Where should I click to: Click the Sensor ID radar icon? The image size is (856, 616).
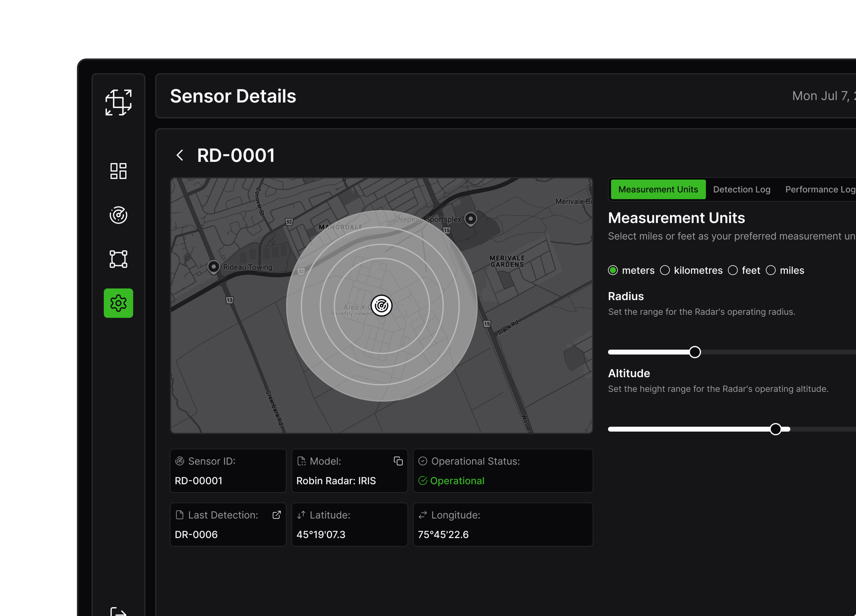180,461
